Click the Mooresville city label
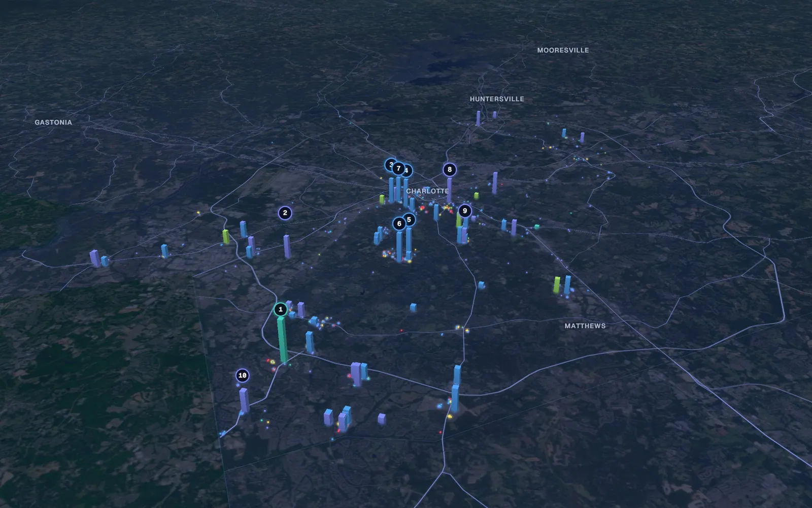This screenshot has height=508, width=812. coord(563,50)
